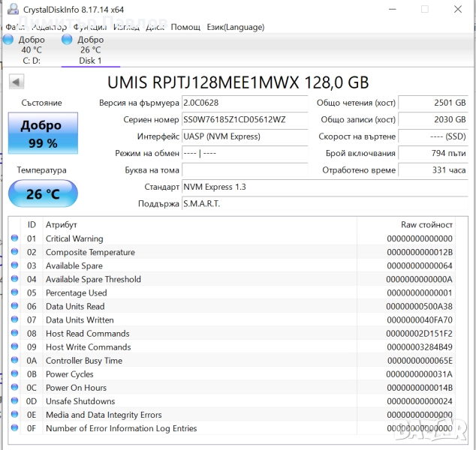Click the Добро 99 % health status button
476x450 pixels.
click(43, 133)
